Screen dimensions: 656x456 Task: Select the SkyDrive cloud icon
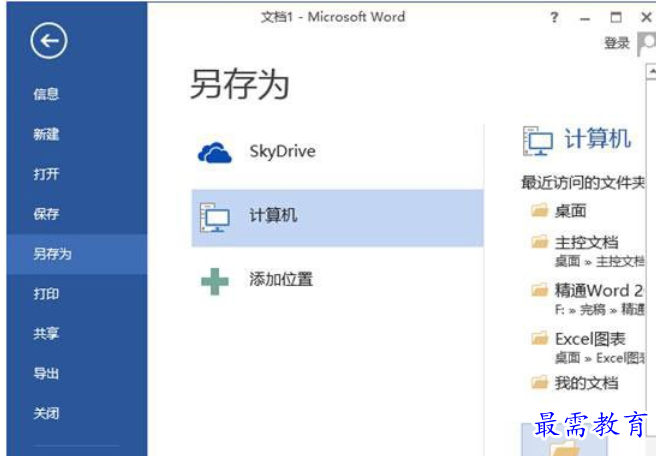[215, 152]
